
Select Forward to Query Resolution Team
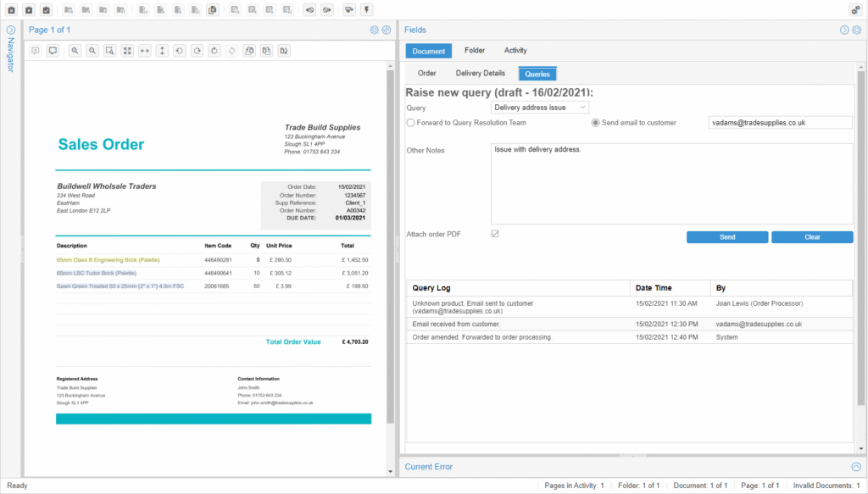click(x=409, y=122)
